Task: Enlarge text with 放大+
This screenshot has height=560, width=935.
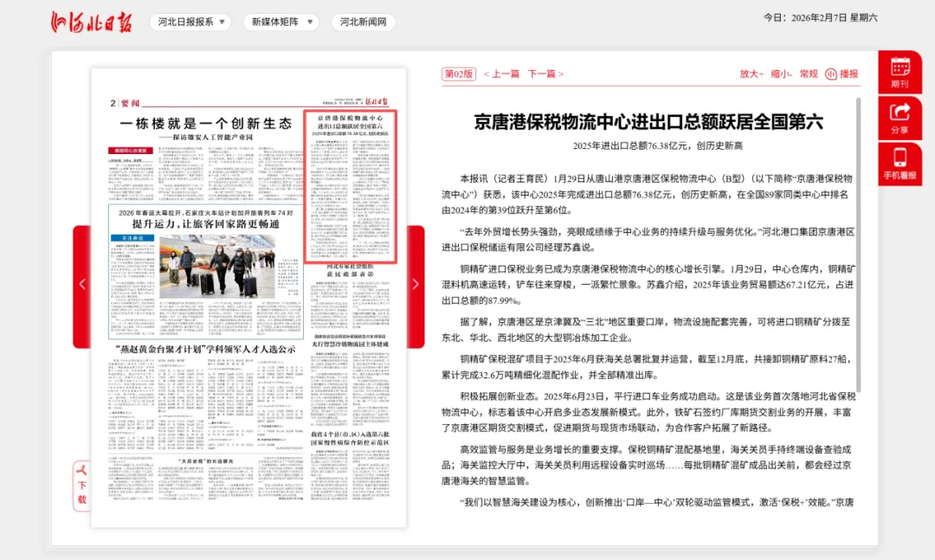Action: click(x=751, y=74)
